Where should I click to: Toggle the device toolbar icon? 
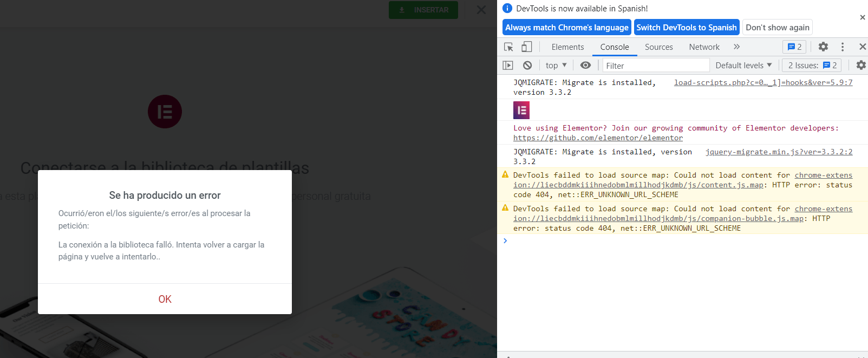click(526, 47)
